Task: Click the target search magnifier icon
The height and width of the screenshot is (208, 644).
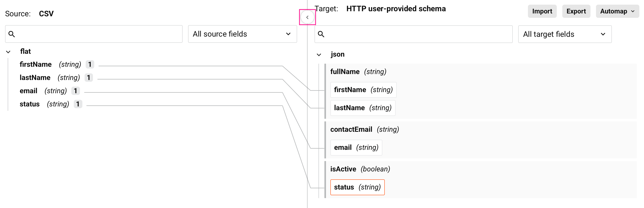Action: coord(321,34)
